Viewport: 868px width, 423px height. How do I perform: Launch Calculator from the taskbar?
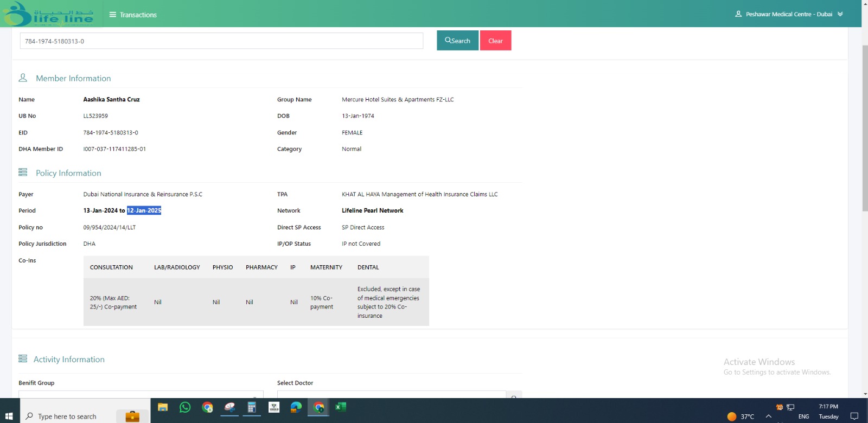click(x=252, y=407)
